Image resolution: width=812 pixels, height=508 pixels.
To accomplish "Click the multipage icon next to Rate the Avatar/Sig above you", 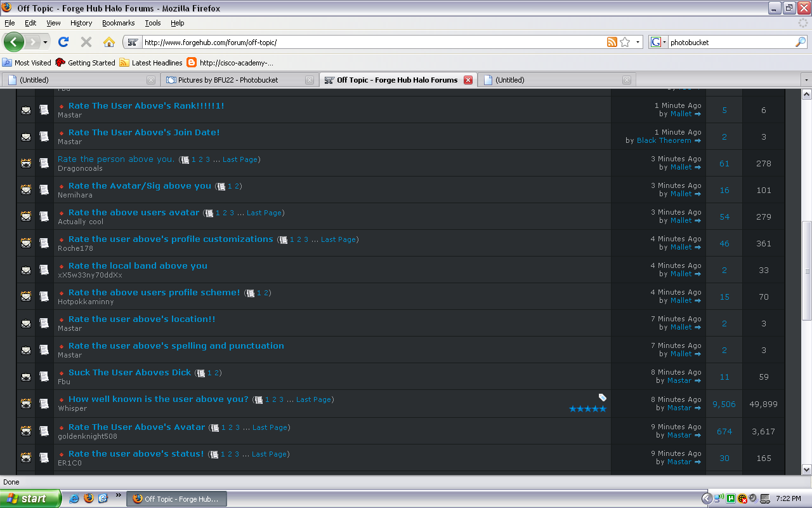I will tap(221, 187).
